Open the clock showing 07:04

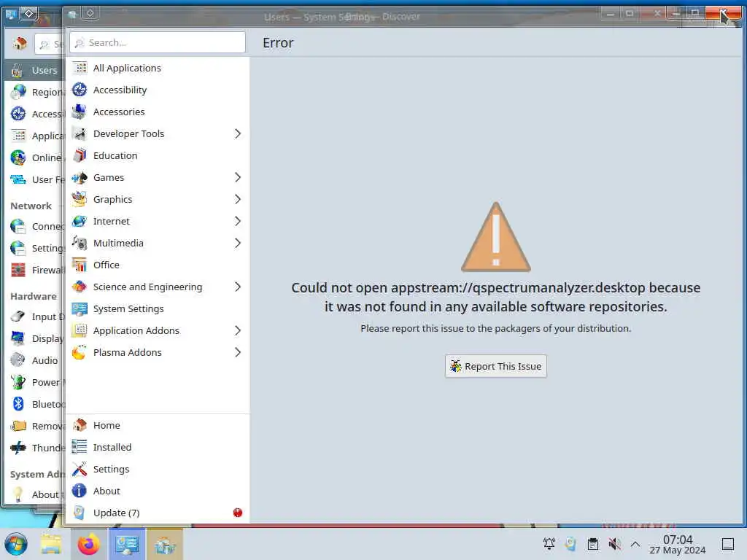tap(678, 544)
